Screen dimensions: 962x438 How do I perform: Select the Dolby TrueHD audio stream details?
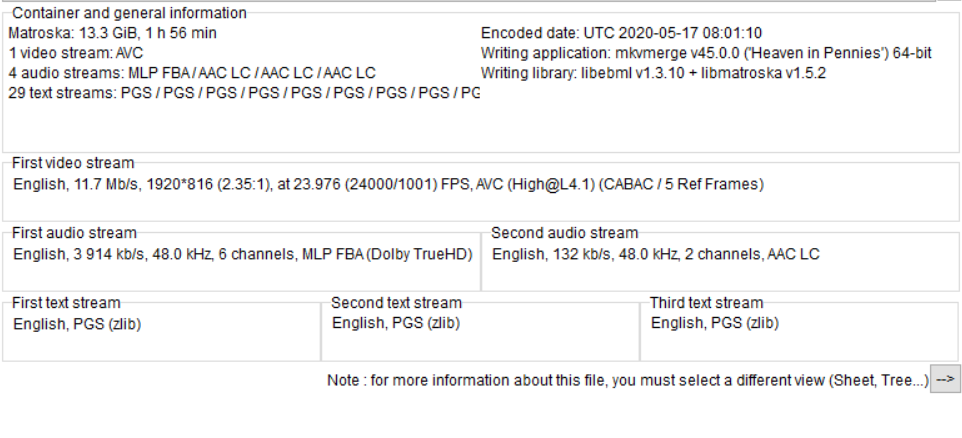tap(242, 254)
